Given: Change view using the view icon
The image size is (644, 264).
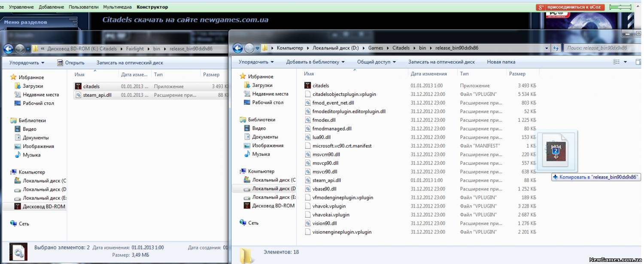Looking at the screenshot, I should pyautogui.click(x=617, y=62).
